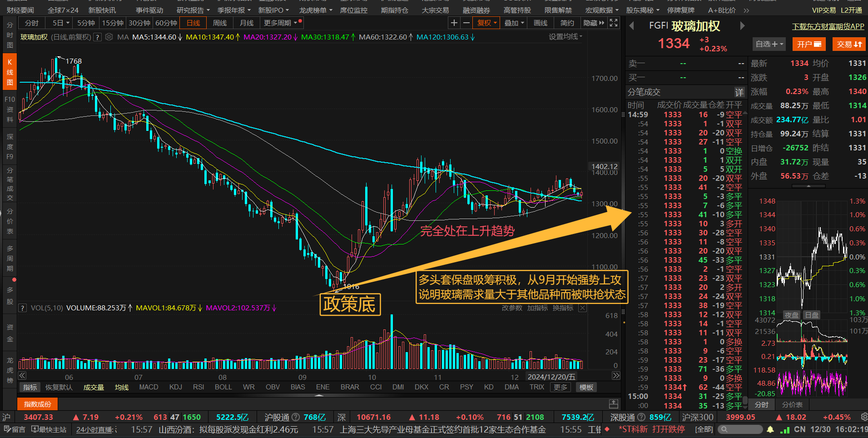Click the zoom-in plus icon on chart toolbar
Viewport: 868px width, 438px height.
pyautogui.click(x=454, y=23)
